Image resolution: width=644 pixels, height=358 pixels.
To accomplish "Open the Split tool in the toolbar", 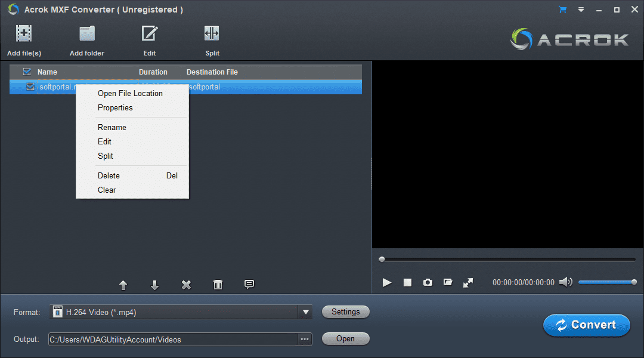I will [212, 33].
